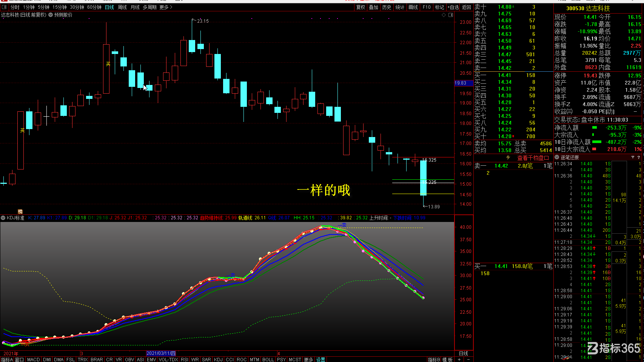Open the 统计 statistics button
This screenshot has height=362, width=644.
pyautogui.click(x=400, y=7)
